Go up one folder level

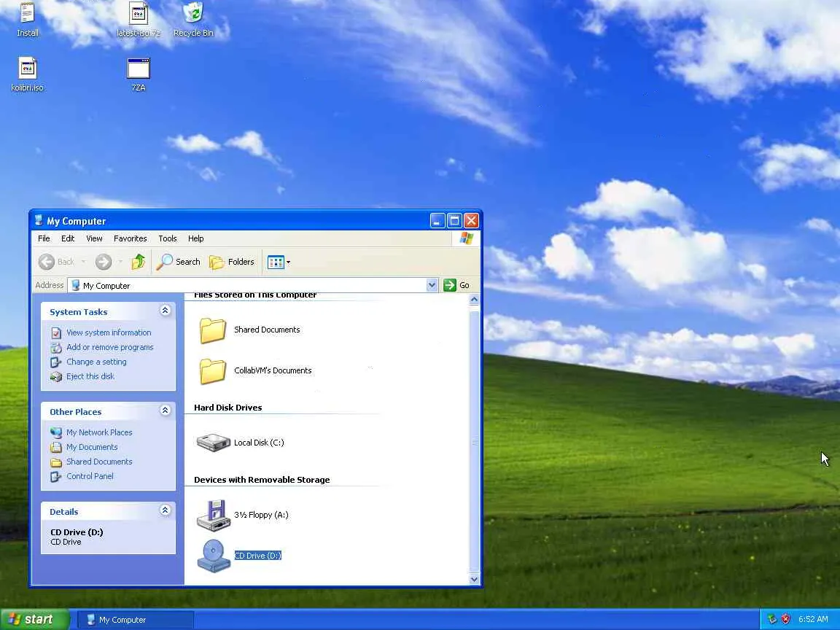139,262
